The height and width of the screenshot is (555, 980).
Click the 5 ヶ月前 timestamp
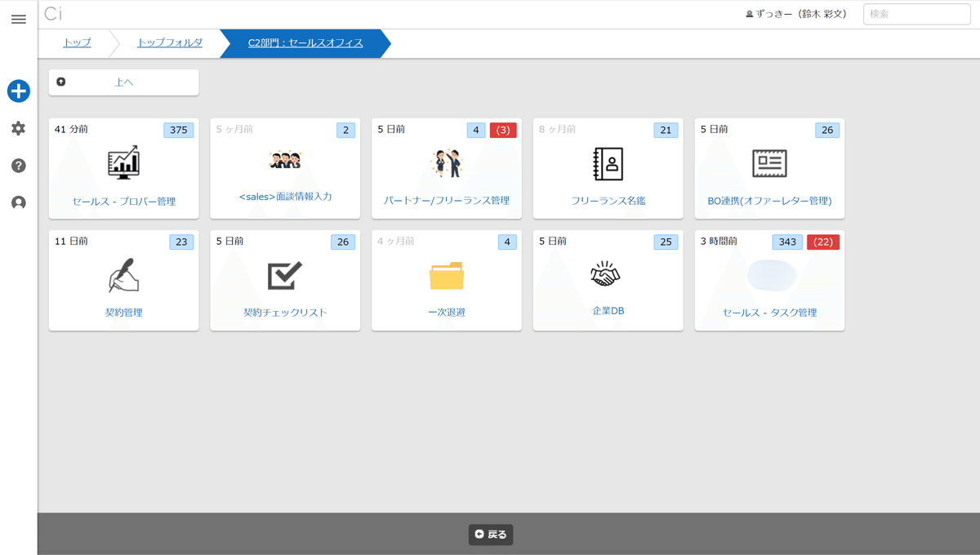(x=234, y=129)
